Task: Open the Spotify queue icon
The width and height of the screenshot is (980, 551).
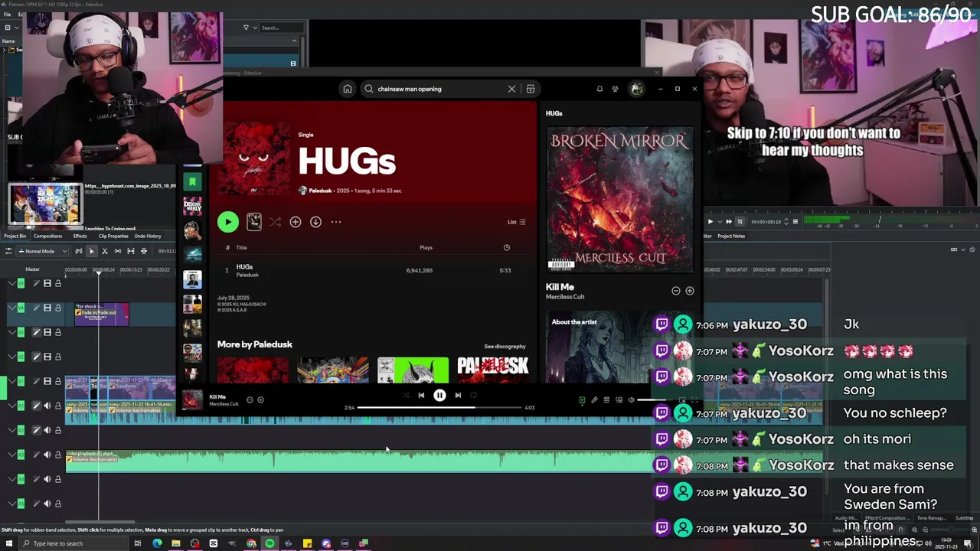Action: (x=606, y=399)
